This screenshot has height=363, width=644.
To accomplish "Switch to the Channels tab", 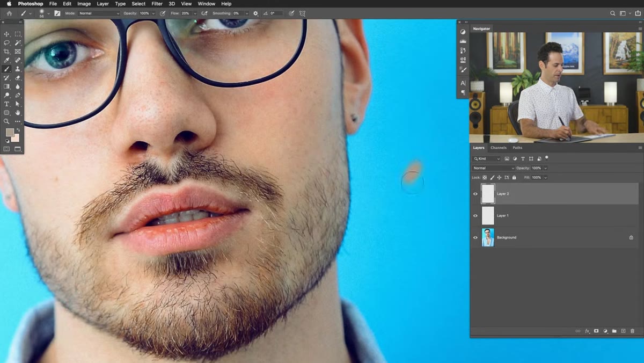I will pyautogui.click(x=498, y=148).
